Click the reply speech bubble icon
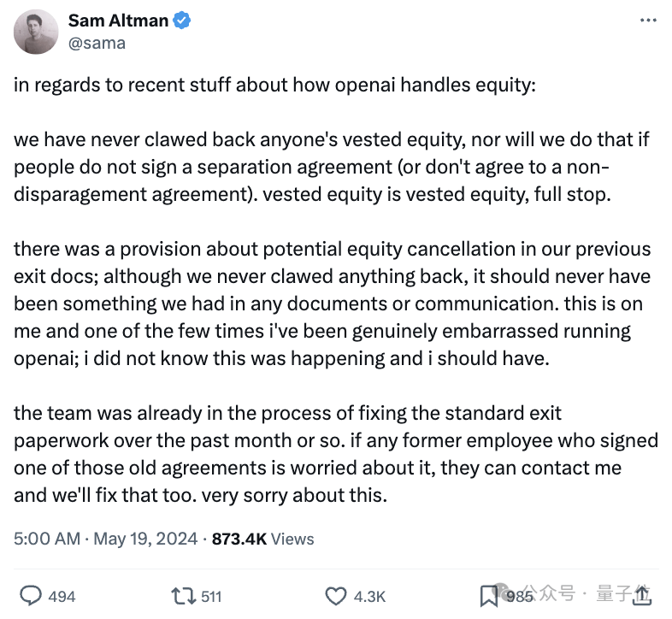This screenshot has width=672, height=619. pyautogui.click(x=31, y=595)
